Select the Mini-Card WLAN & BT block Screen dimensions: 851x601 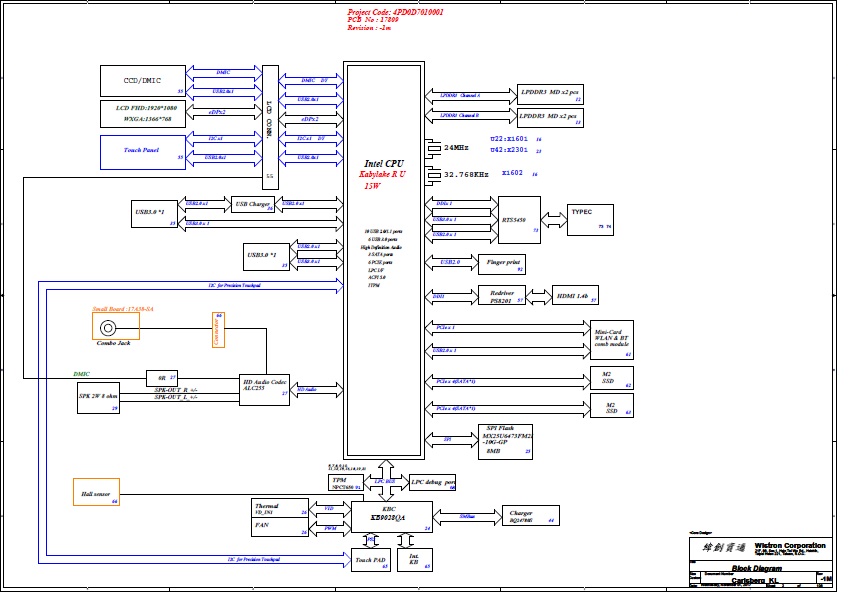click(x=612, y=340)
